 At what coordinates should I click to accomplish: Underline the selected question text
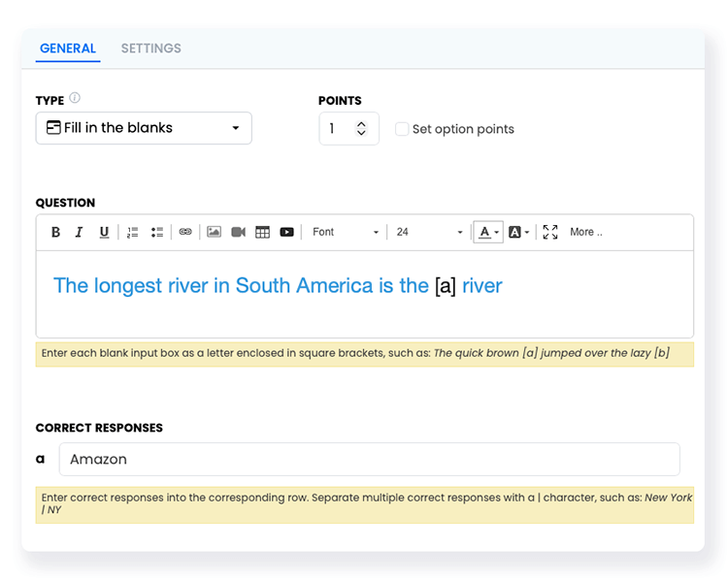(x=104, y=232)
